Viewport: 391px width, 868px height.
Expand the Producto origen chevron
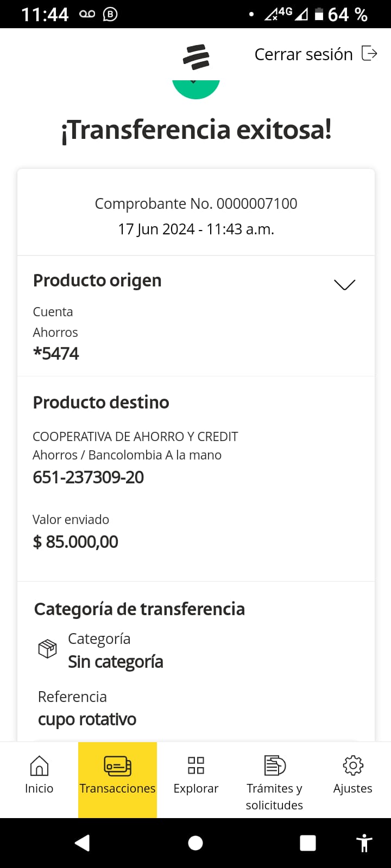point(344,284)
